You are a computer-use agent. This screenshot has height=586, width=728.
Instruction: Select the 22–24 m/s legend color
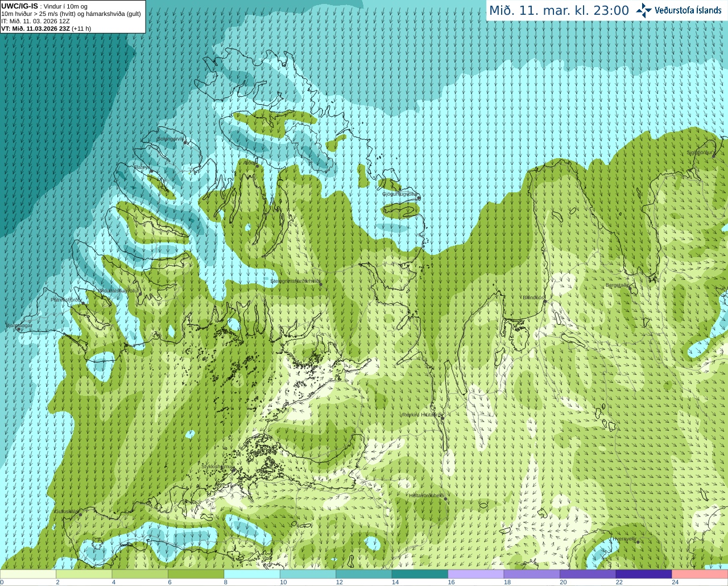pos(644,574)
